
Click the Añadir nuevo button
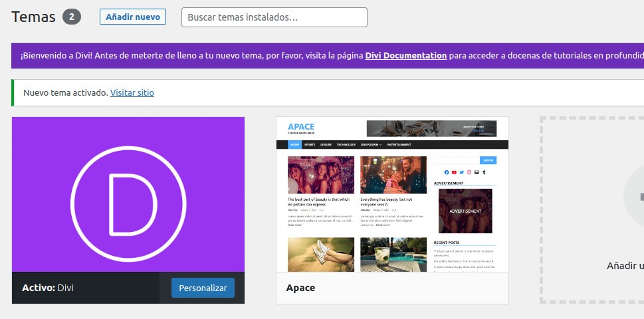click(x=133, y=17)
